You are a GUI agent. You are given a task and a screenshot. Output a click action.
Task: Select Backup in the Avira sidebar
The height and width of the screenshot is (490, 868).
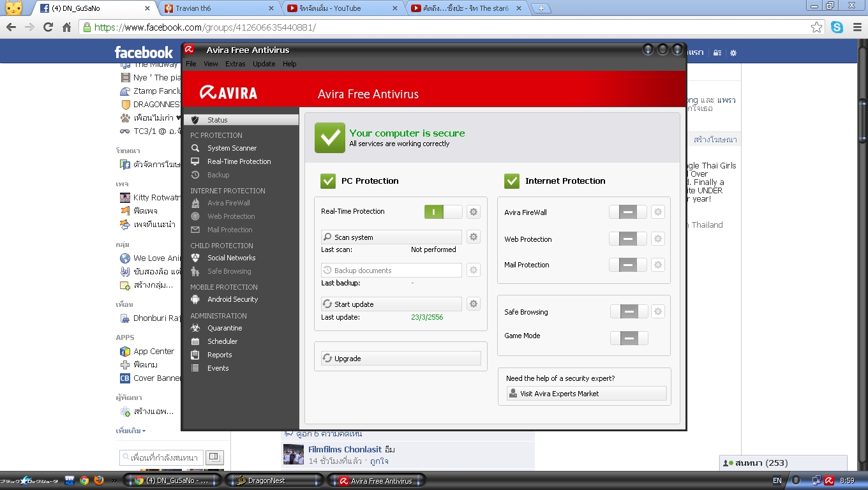click(x=218, y=175)
